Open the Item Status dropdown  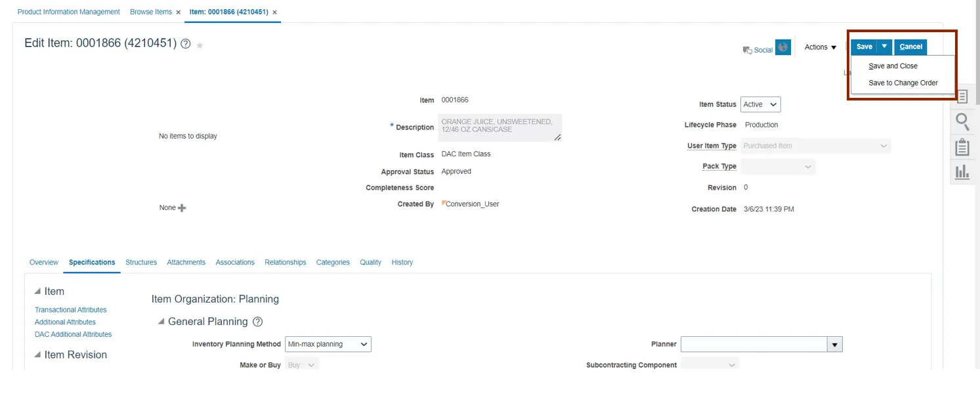(x=761, y=104)
